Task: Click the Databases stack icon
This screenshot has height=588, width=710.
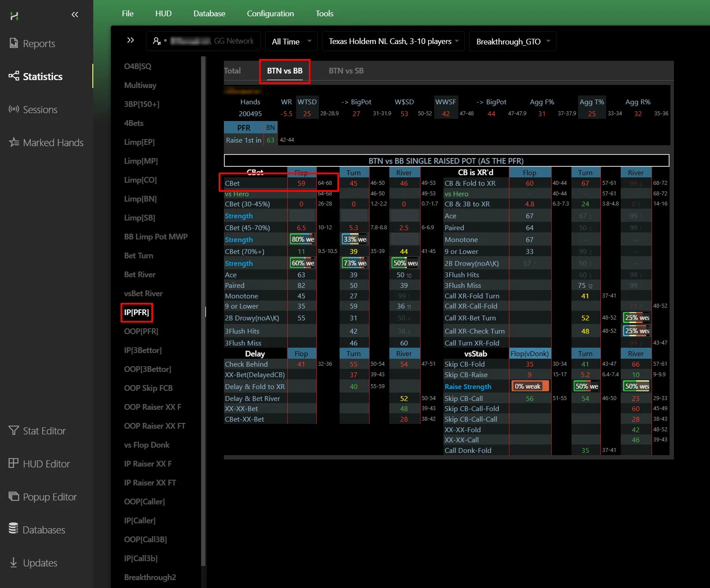Action: (14, 529)
